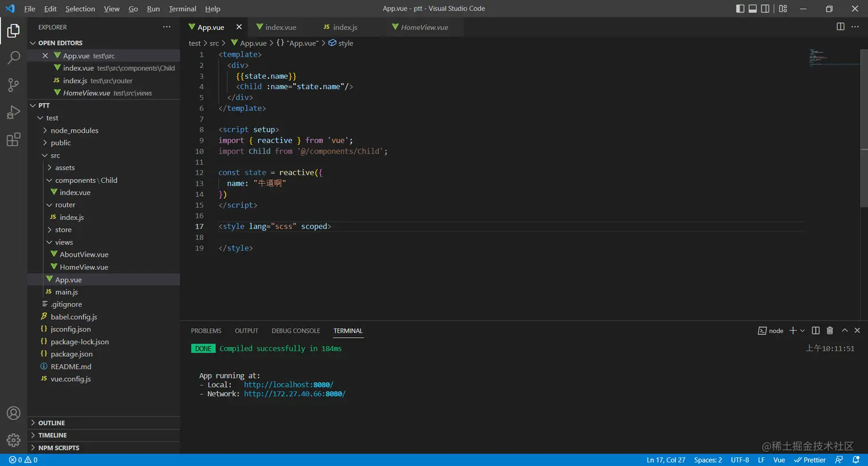Open the Run and Debug view

(13, 112)
